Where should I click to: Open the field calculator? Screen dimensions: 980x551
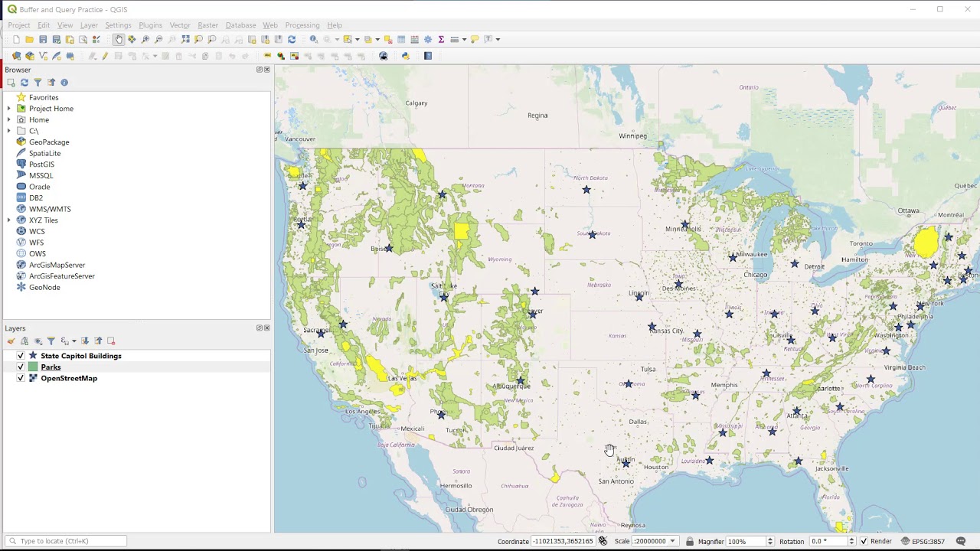pos(414,39)
